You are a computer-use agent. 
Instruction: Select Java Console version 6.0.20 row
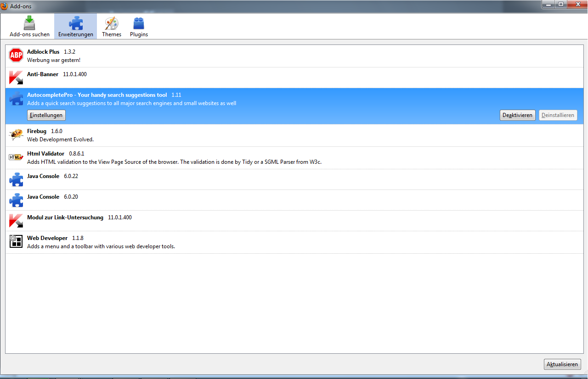pyautogui.click(x=294, y=200)
